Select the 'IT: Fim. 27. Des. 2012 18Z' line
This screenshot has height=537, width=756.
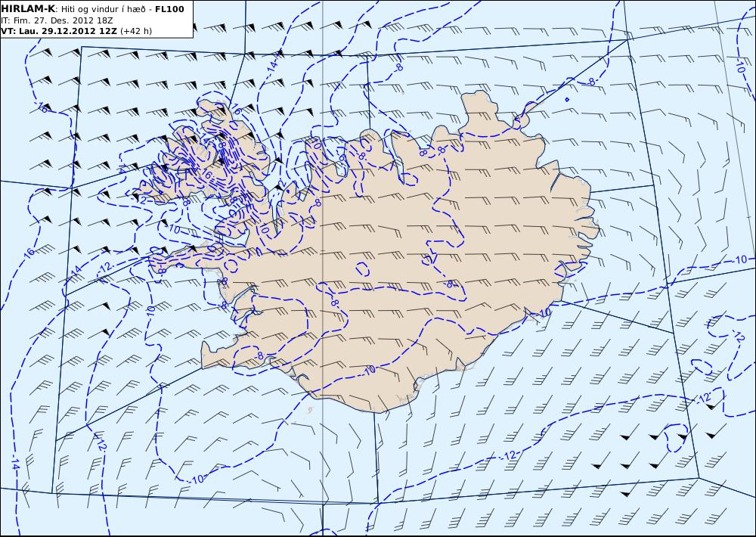pyautogui.click(x=57, y=20)
